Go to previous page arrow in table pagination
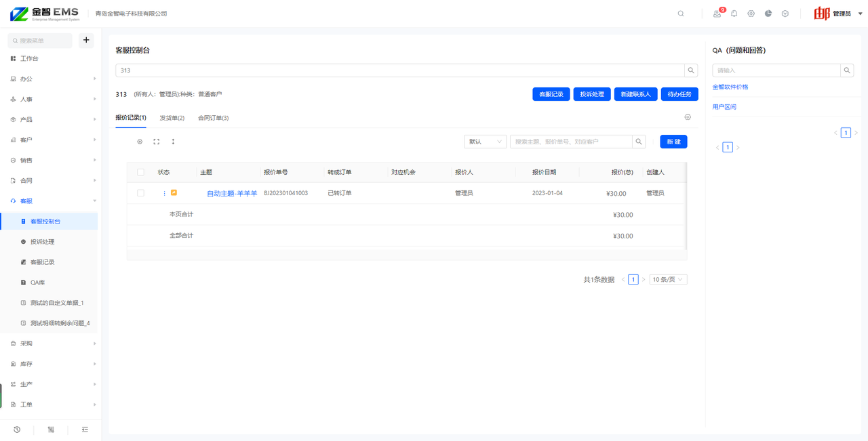The image size is (868, 441). click(x=623, y=280)
